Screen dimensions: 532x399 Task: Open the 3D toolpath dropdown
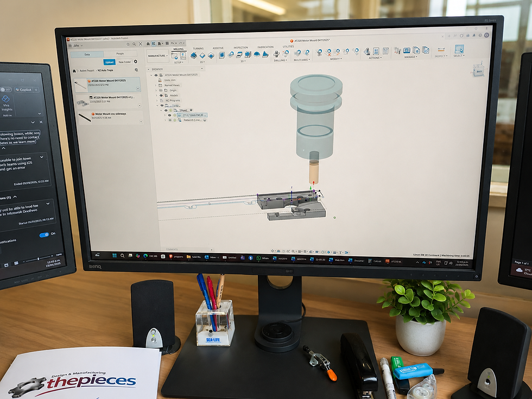[x=243, y=61]
